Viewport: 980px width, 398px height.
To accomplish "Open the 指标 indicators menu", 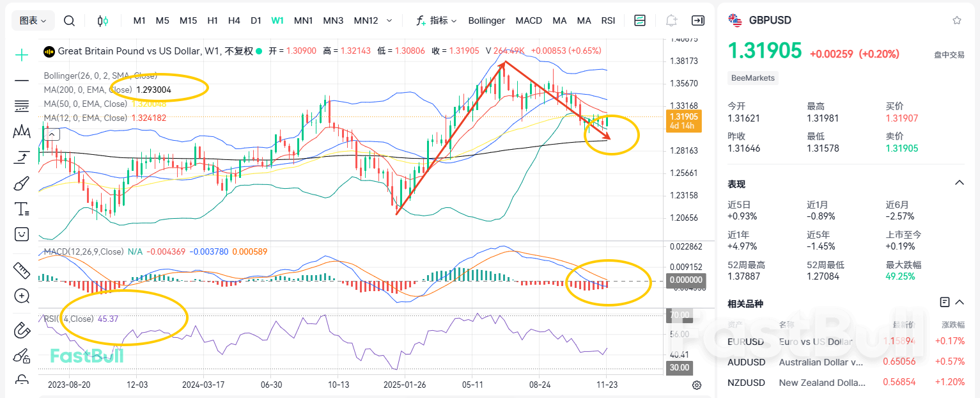I will [x=438, y=20].
